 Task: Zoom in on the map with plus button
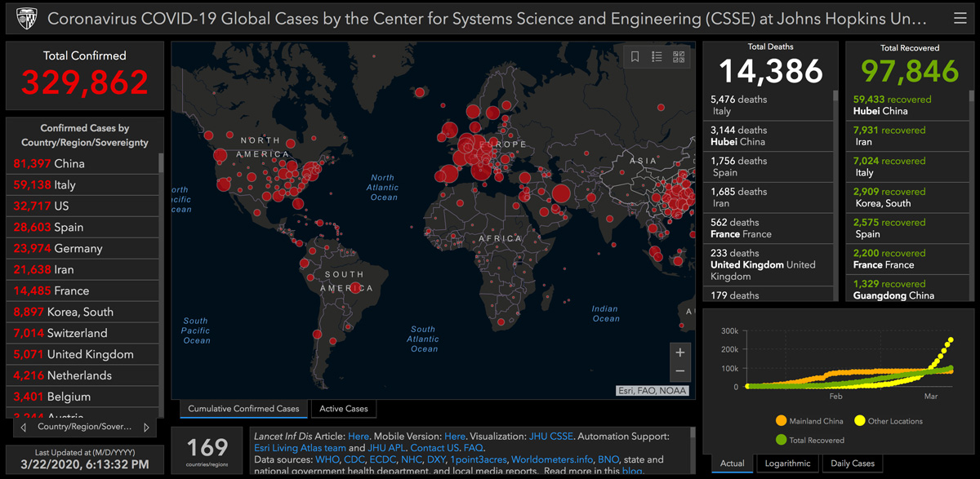coord(679,353)
